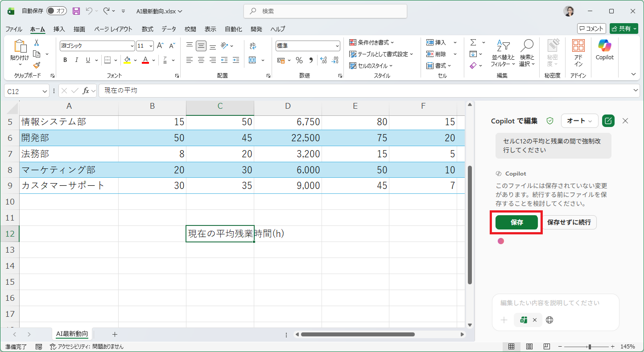Click the AutoSum sigma icon
Image resolution: width=644 pixels, height=352 pixels.
473,42
